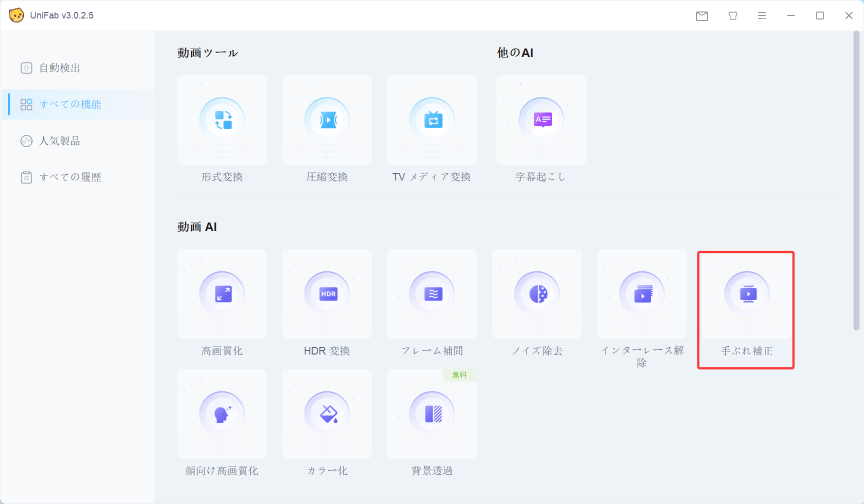Click the インターレース解除 label text

tap(642, 356)
